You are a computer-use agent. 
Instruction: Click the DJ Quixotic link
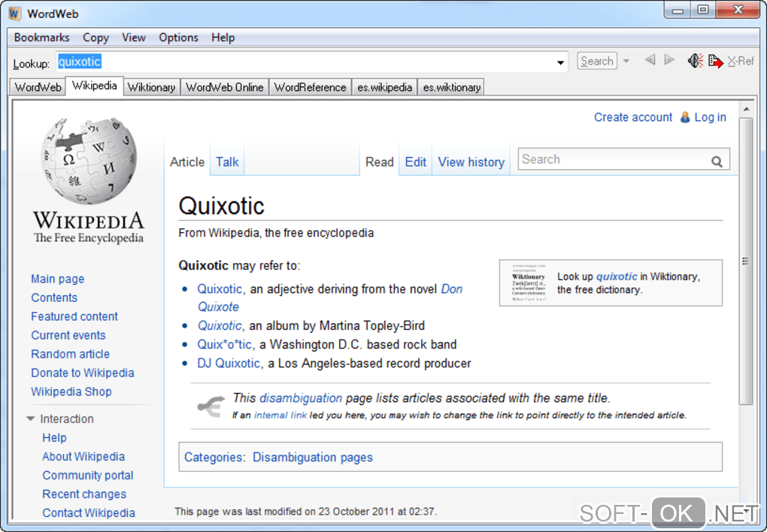(229, 363)
